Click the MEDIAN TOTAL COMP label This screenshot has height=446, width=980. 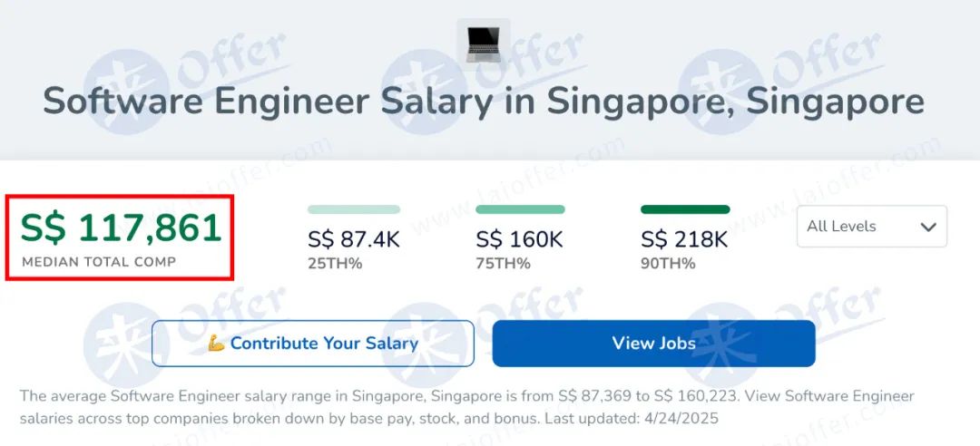point(99,262)
